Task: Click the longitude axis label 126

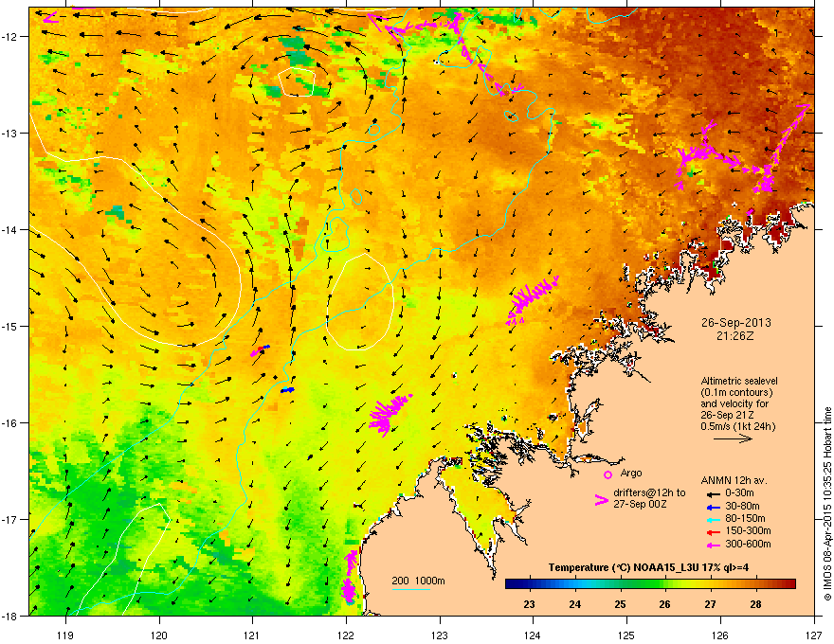Action: pos(720,635)
